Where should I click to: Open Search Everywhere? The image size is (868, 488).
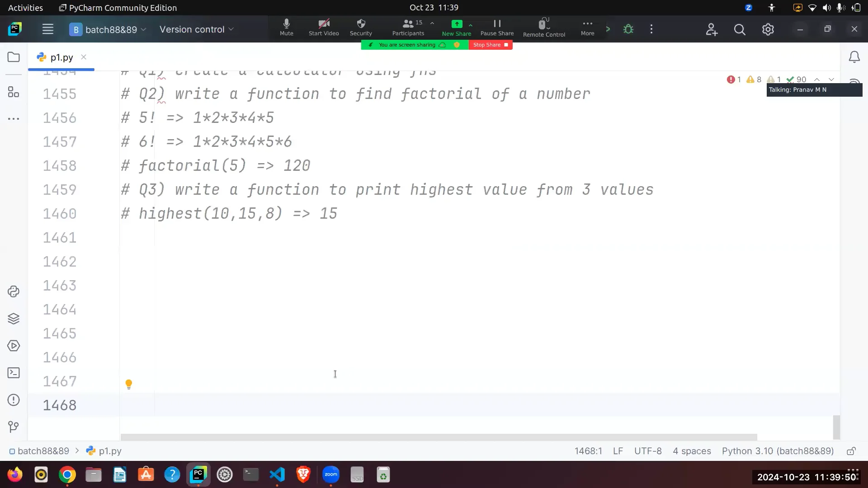point(740,29)
